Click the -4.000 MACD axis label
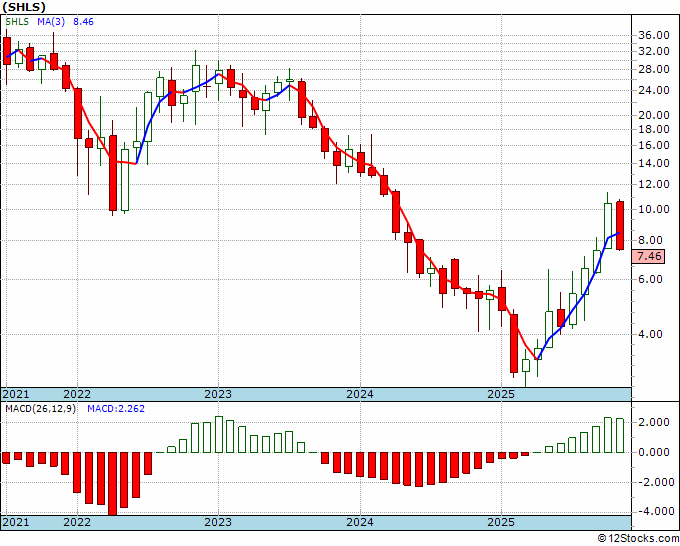This screenshot has width=680, height=546. pos(655,511)
